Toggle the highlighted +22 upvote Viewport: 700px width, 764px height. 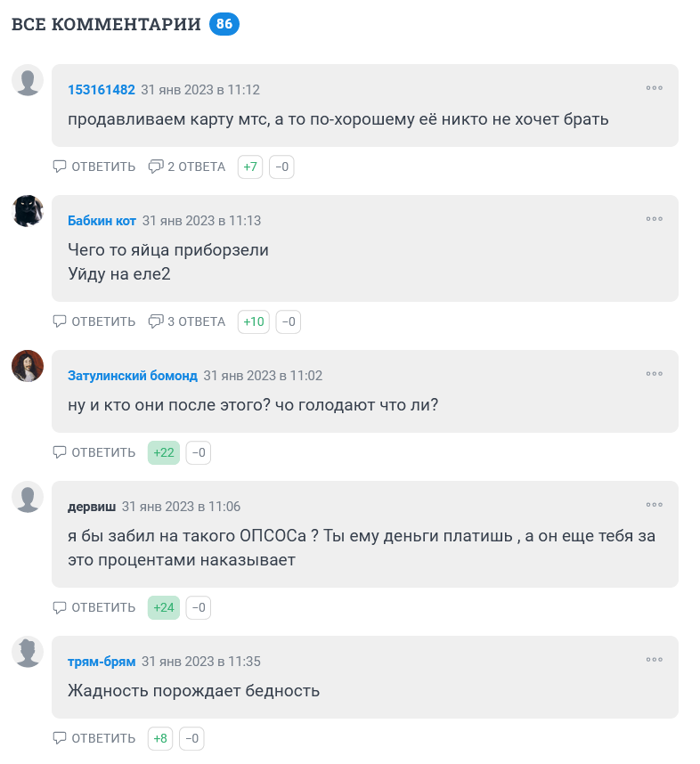point(164,452)
